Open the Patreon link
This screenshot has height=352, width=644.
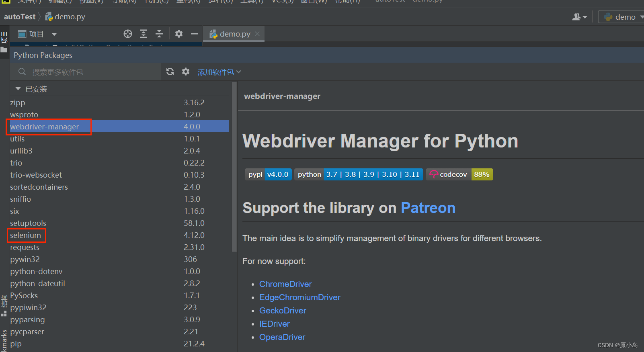pyautogui.click(x=428, y=208)
